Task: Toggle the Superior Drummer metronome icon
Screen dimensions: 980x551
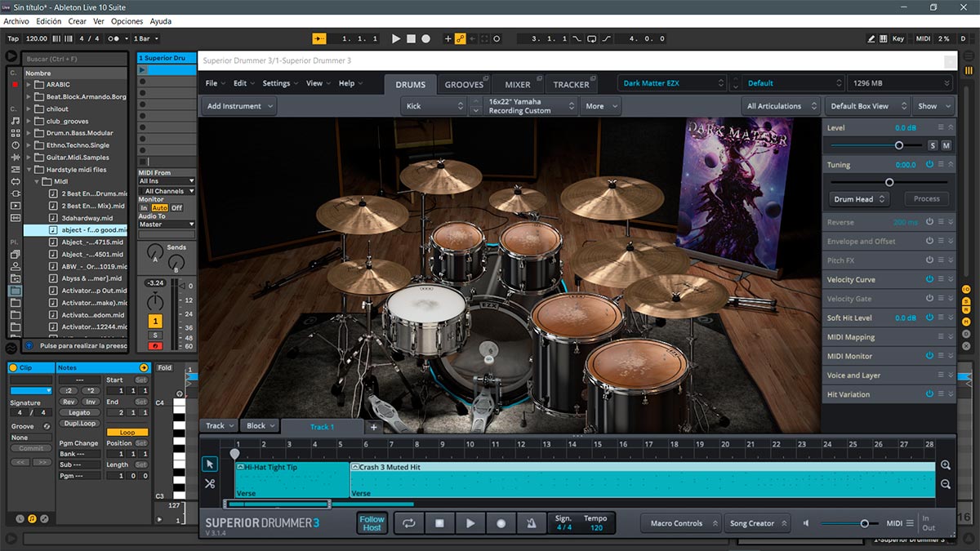Action: click(x=532, y=523)
